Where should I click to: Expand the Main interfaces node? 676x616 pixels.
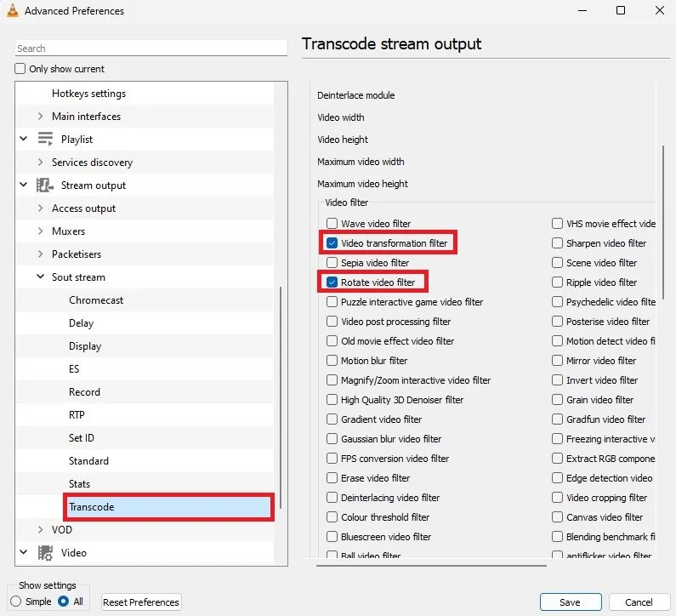click(x=41, y=116)
